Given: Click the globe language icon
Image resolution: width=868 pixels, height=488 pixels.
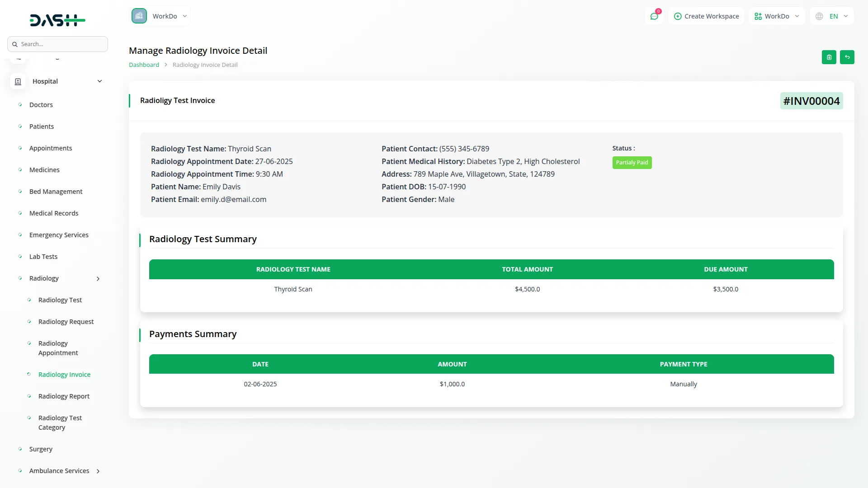Looking at the screenshot, I should point(819,16).
